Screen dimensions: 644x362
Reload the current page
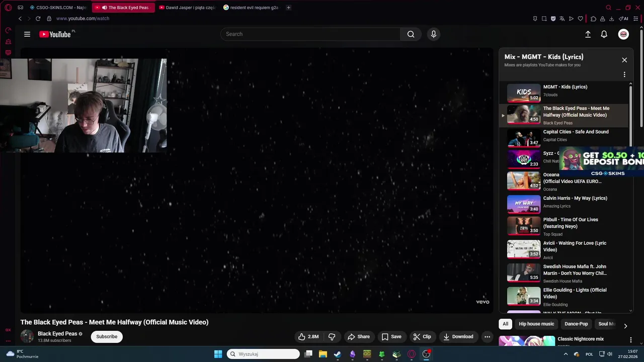pyautogui.click(x=38, y=19)
